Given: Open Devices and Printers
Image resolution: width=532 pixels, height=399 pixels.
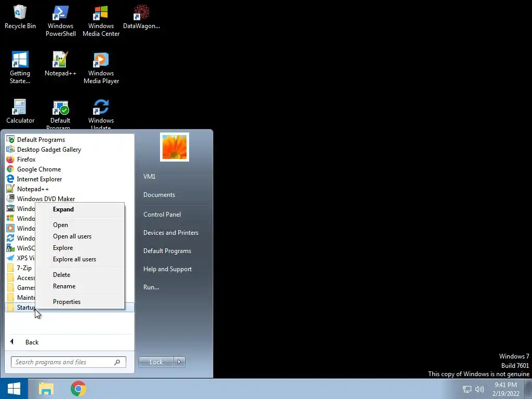Looking at the screenshot, I should (x=170, y=233).
